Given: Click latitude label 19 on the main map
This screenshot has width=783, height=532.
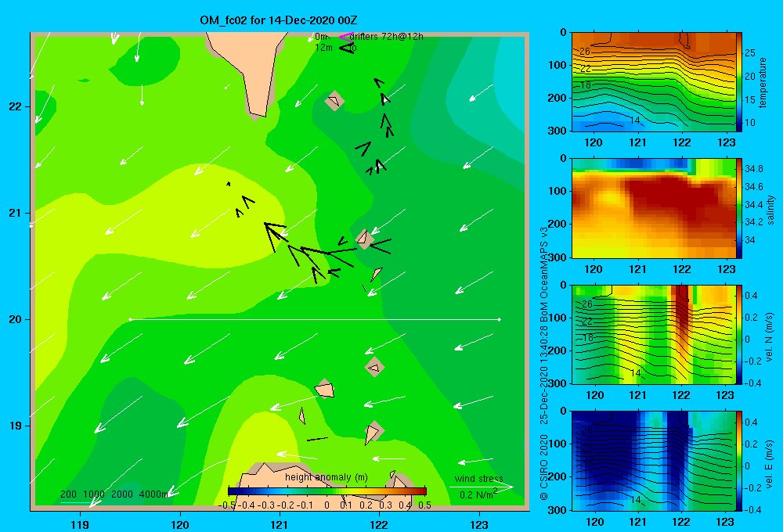Looking at the screenshot, I should [x=15, y=426].
